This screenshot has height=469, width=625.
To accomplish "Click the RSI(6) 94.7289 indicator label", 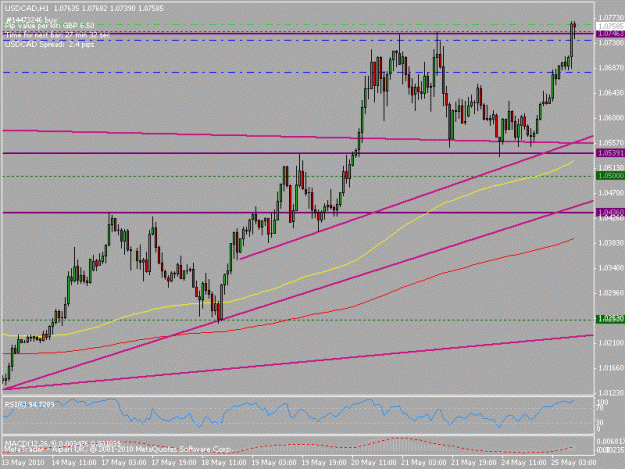I will coord(29,404).
